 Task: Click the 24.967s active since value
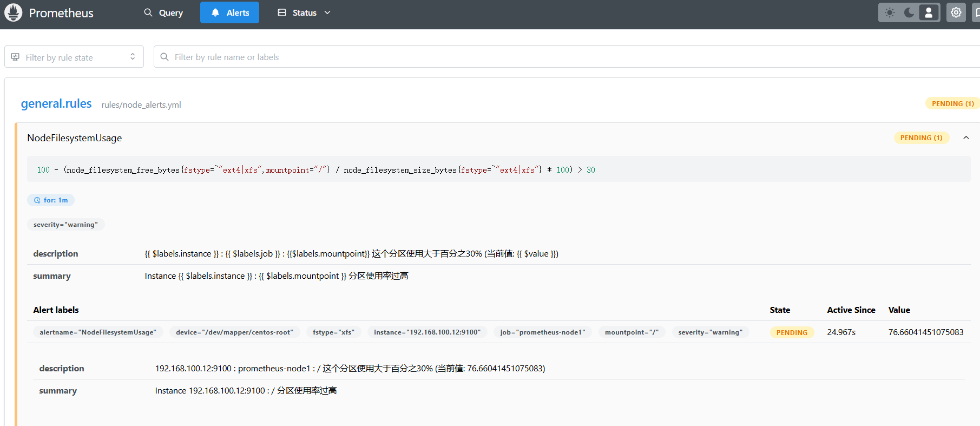(841, 332)
